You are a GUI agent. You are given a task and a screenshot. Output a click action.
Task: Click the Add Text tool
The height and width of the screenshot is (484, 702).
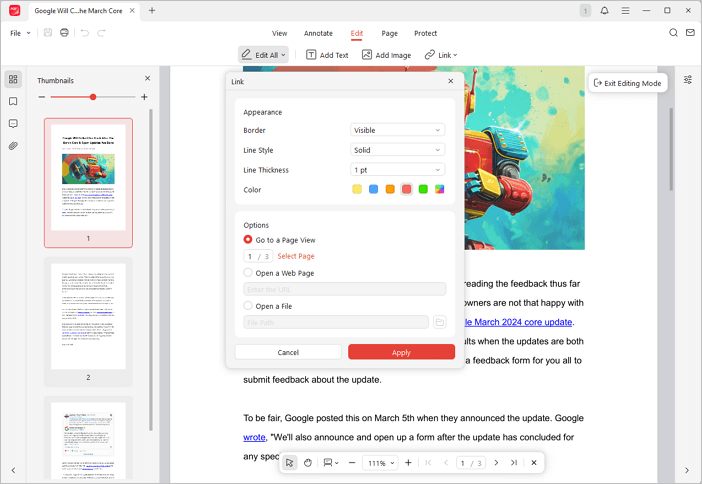click(x=327, y=55)
